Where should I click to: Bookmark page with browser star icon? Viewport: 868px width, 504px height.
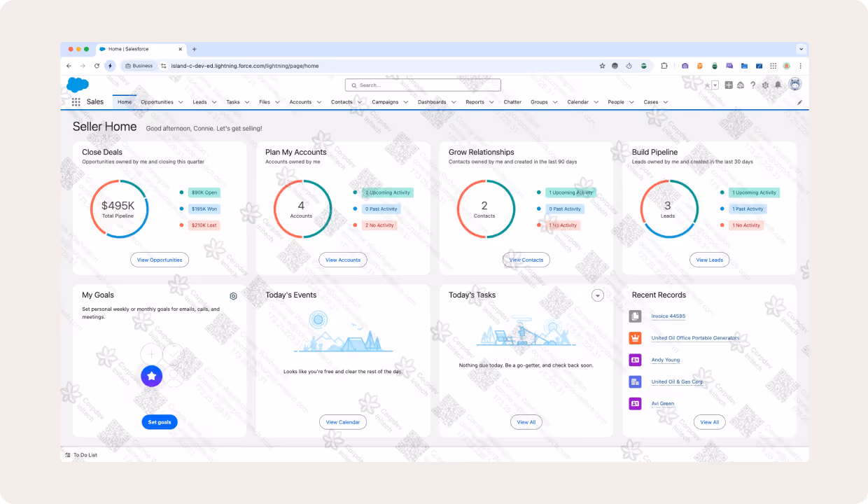[602, 66]
